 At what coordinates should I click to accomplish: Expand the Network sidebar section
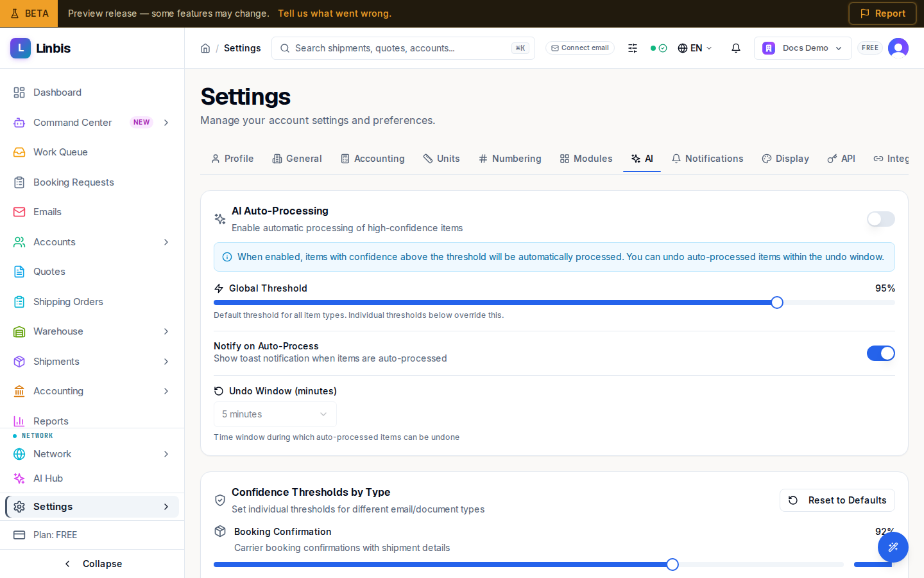pos(166,454)
